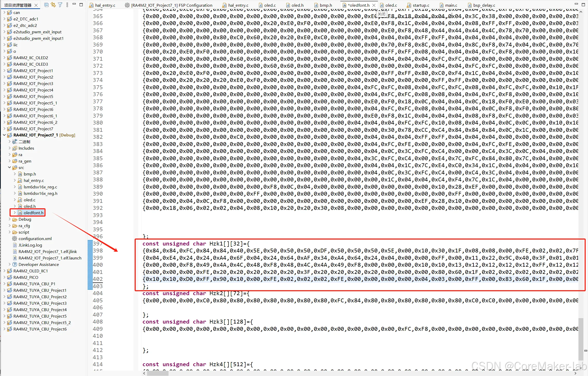The width and height of the screenshot is (588, 376).
Task: Expand the Debug folder
Action: 10,219
